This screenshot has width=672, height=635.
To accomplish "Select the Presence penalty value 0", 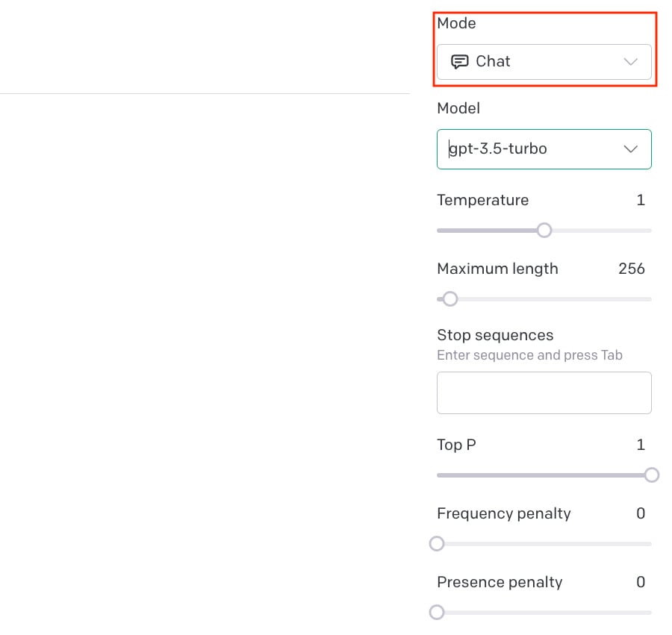I will pos(641,582).
